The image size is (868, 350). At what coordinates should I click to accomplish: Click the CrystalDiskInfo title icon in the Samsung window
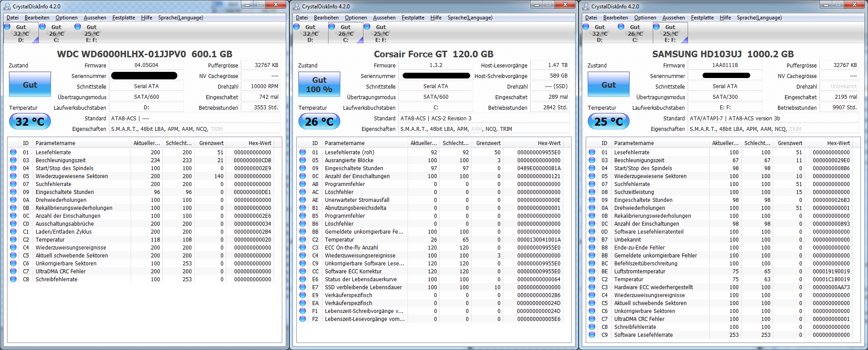point(586,6)
